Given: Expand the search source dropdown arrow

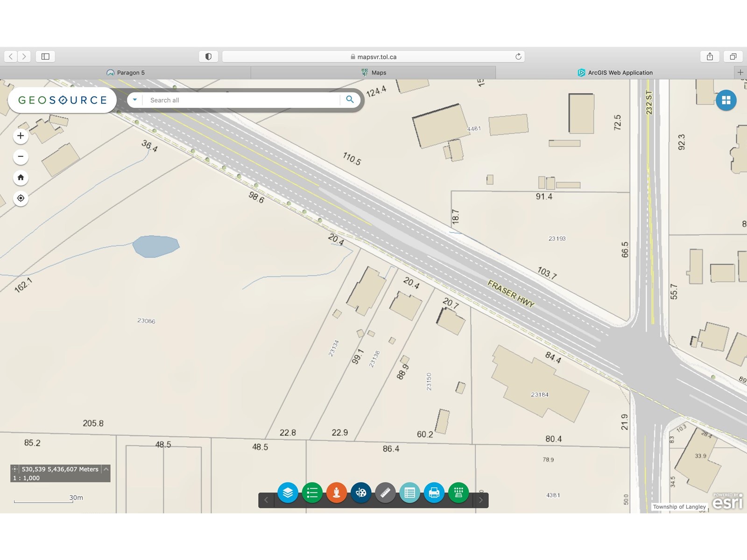Looking at the screenshot, I should (135, 100).
